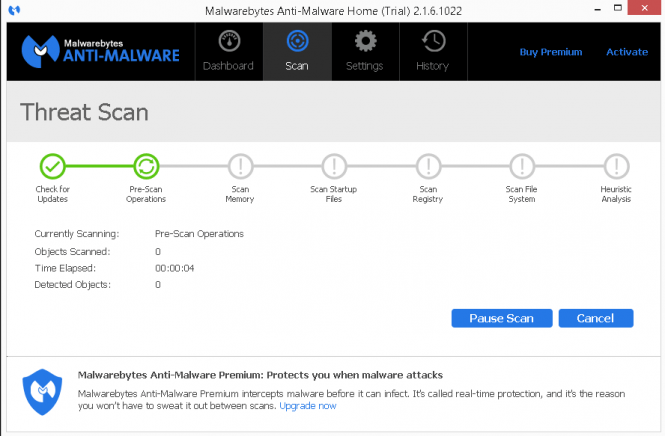Click the Malwarebytes title bar app icon
Screen dimensions: 665x436
(14, 10)
